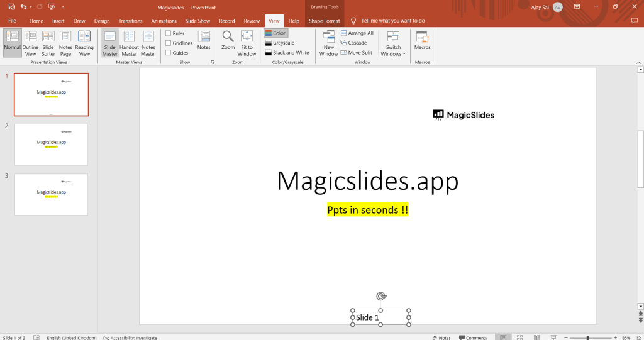Viewport: 644px width, 340px height.
Task: Open the Show group dialog launcher
Action: (x=213, y=62)
